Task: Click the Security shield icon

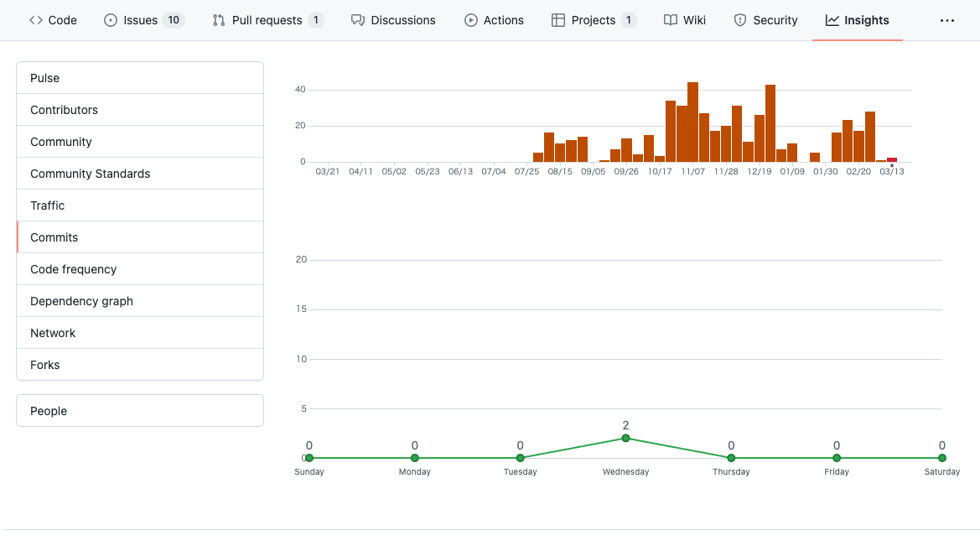Action: click(x=740, y=20)
